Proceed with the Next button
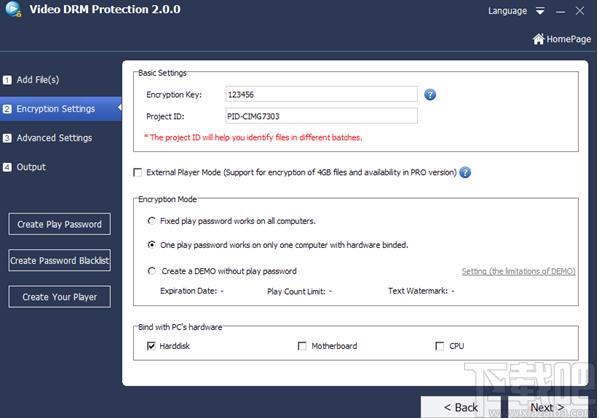This screenshot has width=599, height=418. (x=547, y=407)
